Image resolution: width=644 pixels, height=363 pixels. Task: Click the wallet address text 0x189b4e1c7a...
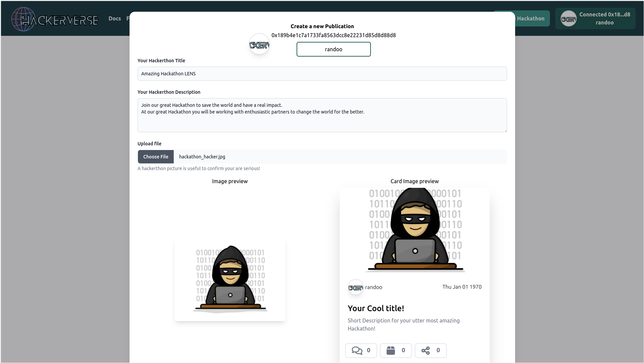(333, 35)
